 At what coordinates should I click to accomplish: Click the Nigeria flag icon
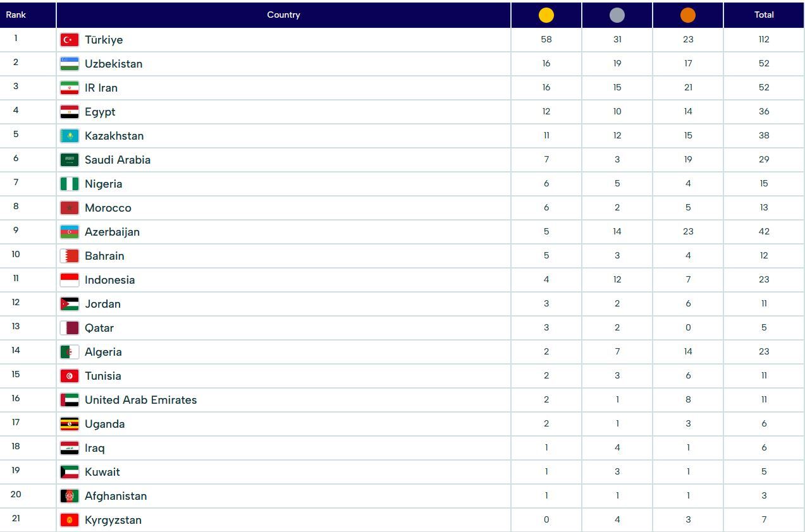(x=70, y=184)
